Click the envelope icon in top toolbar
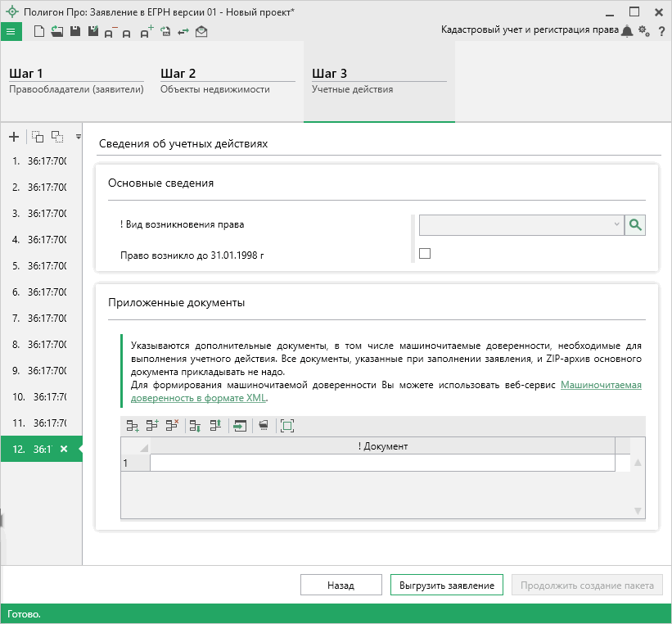 coord(201,31)
